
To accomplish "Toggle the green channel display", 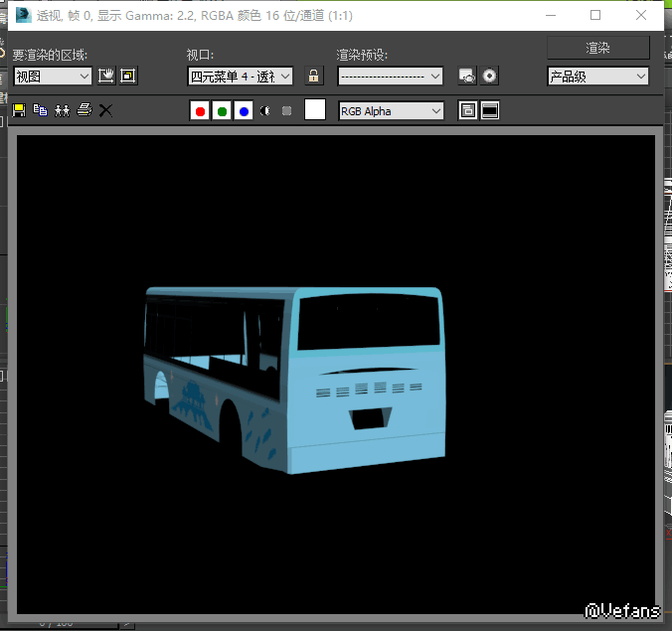I will [222, 111].
